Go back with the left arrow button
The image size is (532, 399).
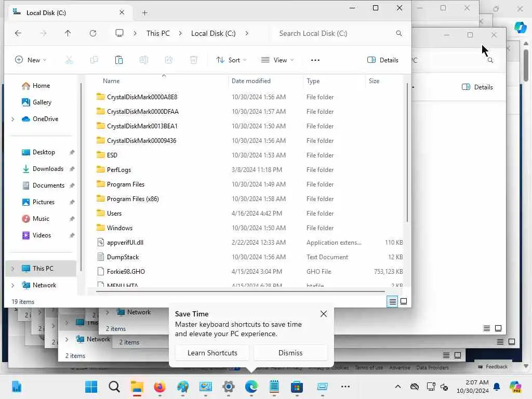tap(18, 33)
